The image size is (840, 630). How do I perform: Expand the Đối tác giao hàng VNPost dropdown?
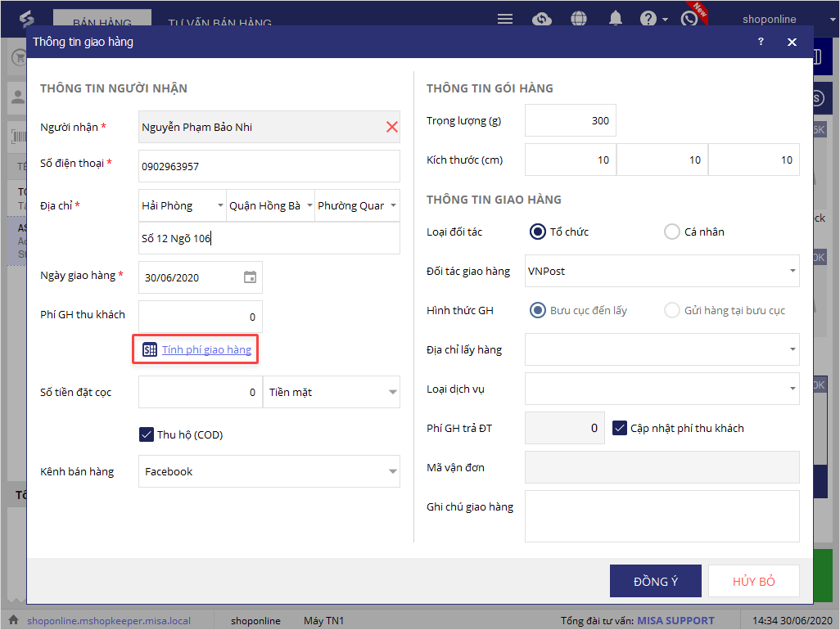[x=793, y=271]
